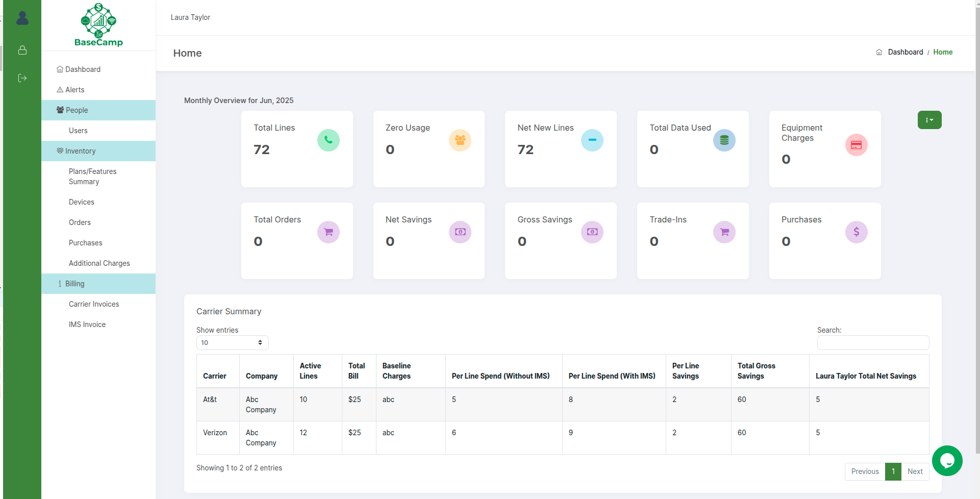Click inside the Search field
The height and width of the screenshot is (499, 980).
click(873, 342)
